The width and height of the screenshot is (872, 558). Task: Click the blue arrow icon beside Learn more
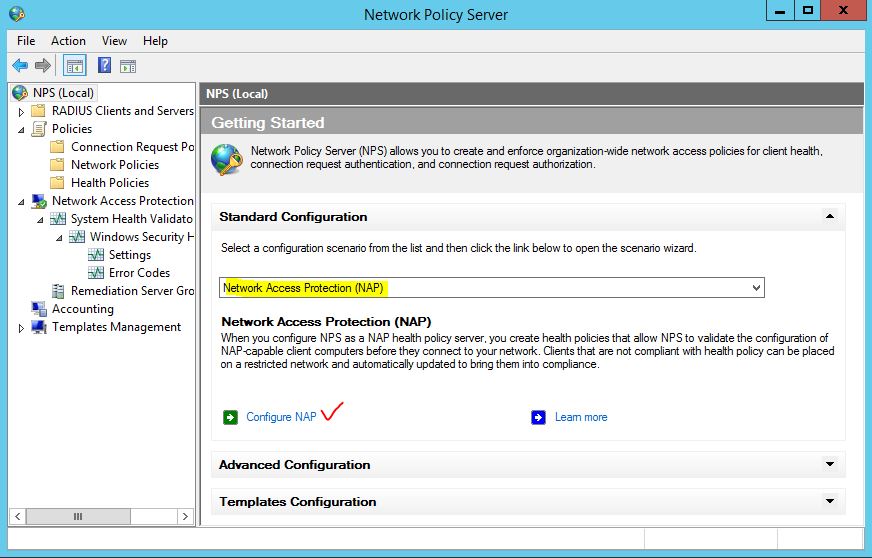pos(538,417)
